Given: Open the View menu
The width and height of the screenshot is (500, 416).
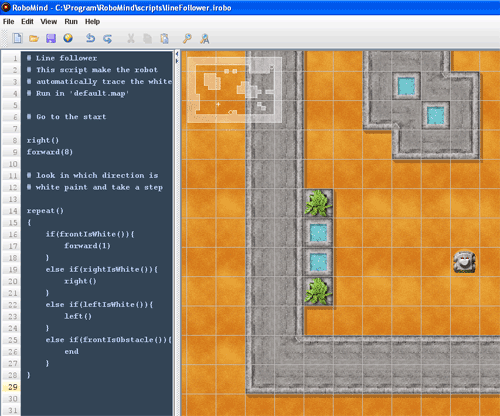Looking at the screenshot, I should pyautogui.click(x=49, y=22).
